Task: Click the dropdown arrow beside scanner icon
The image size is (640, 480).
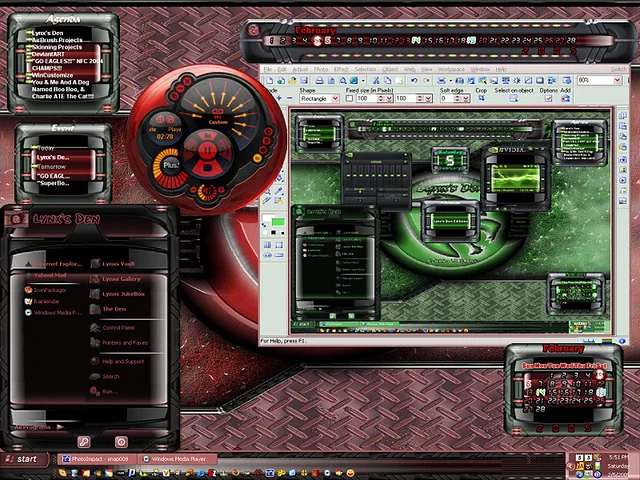Action: click(x=450, y=80)
